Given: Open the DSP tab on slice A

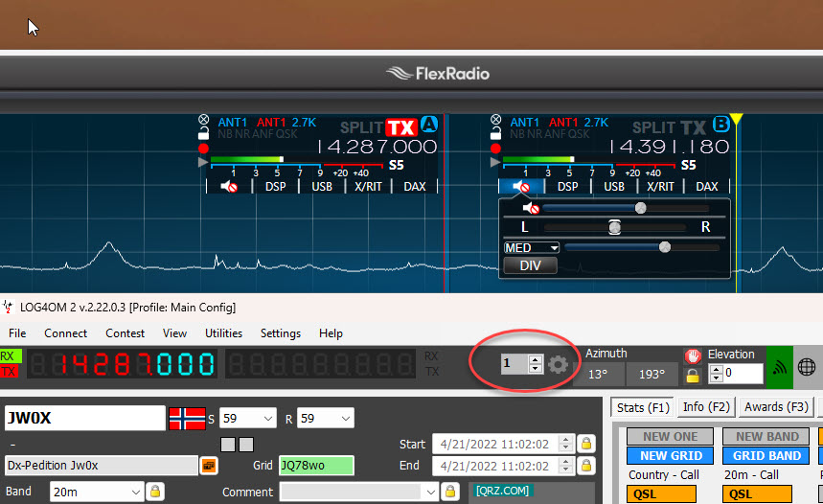Looking at the screenshot, I should (x=276, y=187).
